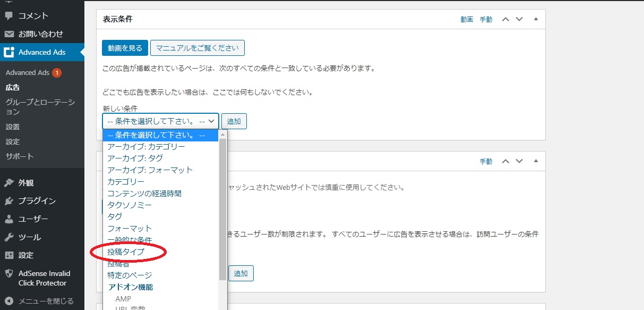The image size is (644, 310).
Task: Collapse the 表示条件 panel with triangle toggle
Action: click(x=536, y=19)
